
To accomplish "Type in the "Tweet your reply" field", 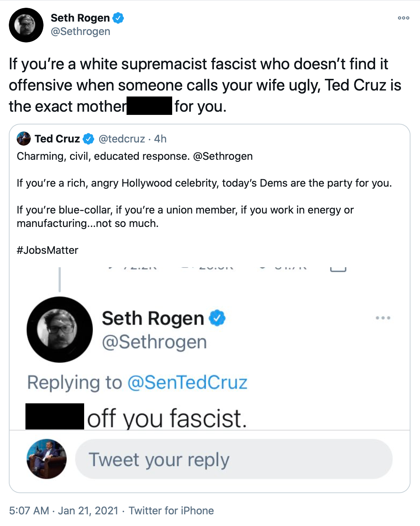I will click(234, 459).
